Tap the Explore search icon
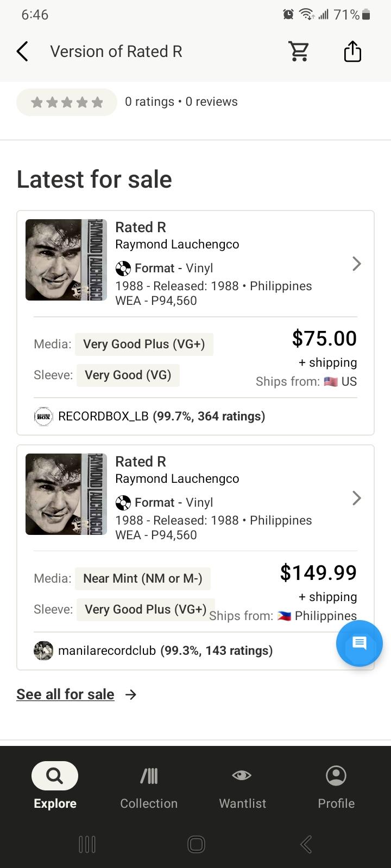The width and height of the screenshot is (391, 868). click(x=54, y=776)
